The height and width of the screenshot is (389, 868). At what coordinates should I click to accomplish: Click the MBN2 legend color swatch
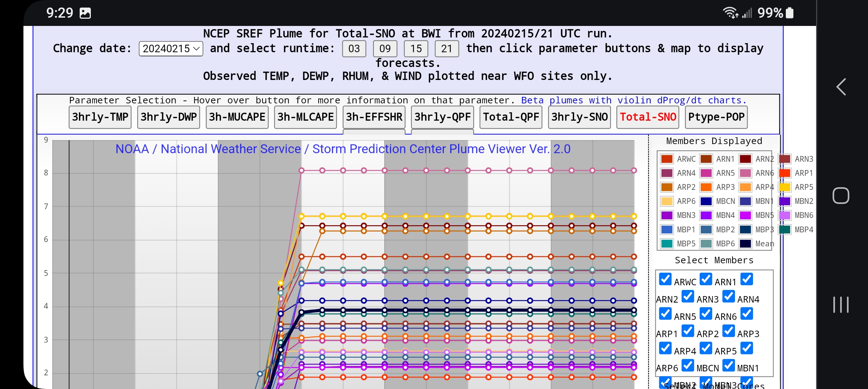click(x=785, y=201)
